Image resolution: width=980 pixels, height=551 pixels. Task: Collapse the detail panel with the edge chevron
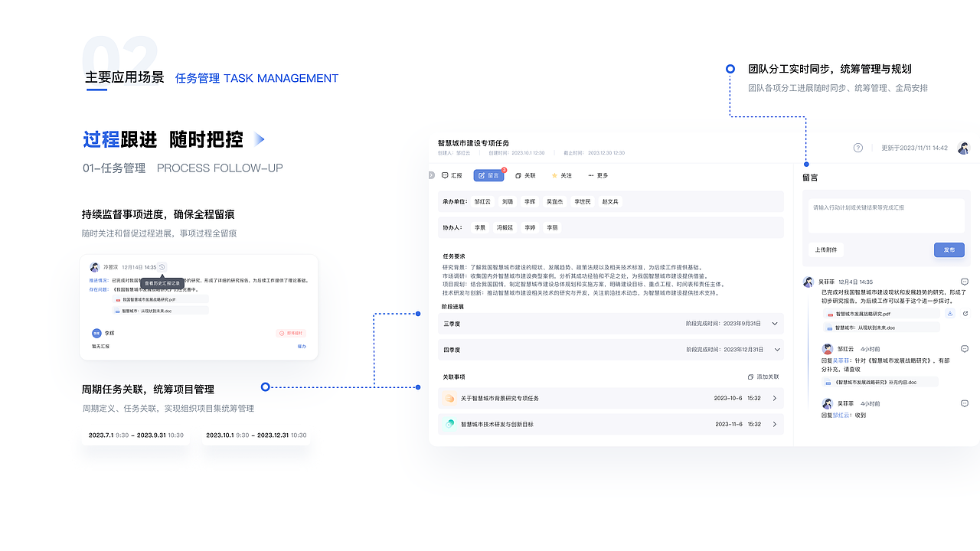[431, 174]
